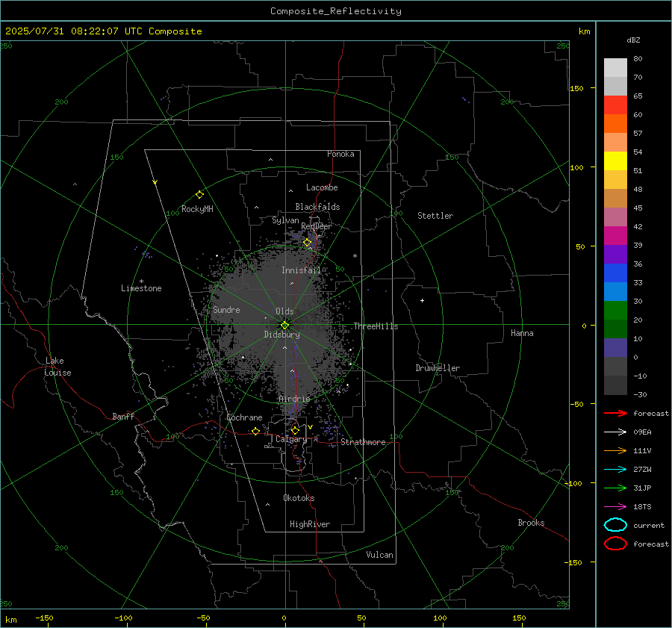Click the orange 111V arrow icon
The width and height of the screenshot is (672, 628).
[x=615, y=450]
